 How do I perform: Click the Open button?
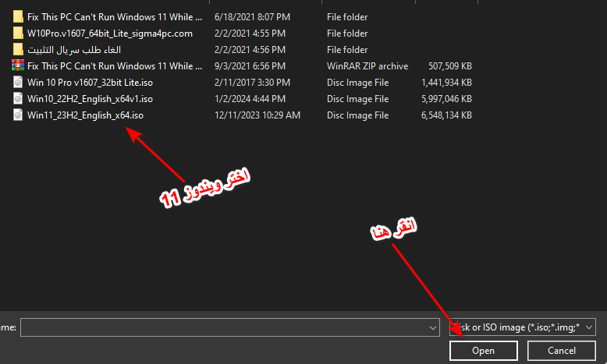tap(484, 351)
